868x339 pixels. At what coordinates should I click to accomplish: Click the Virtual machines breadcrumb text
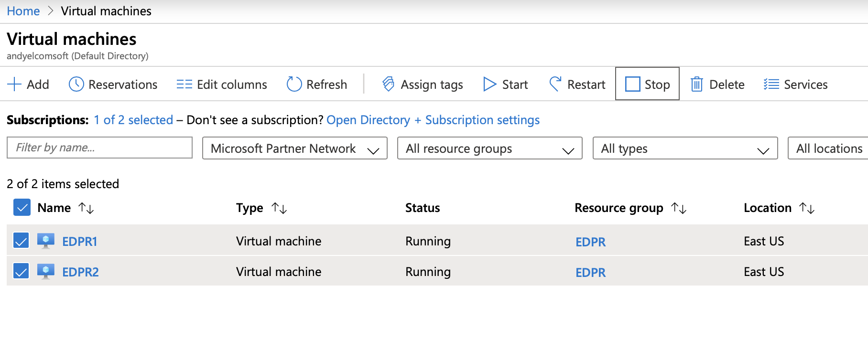106,11
